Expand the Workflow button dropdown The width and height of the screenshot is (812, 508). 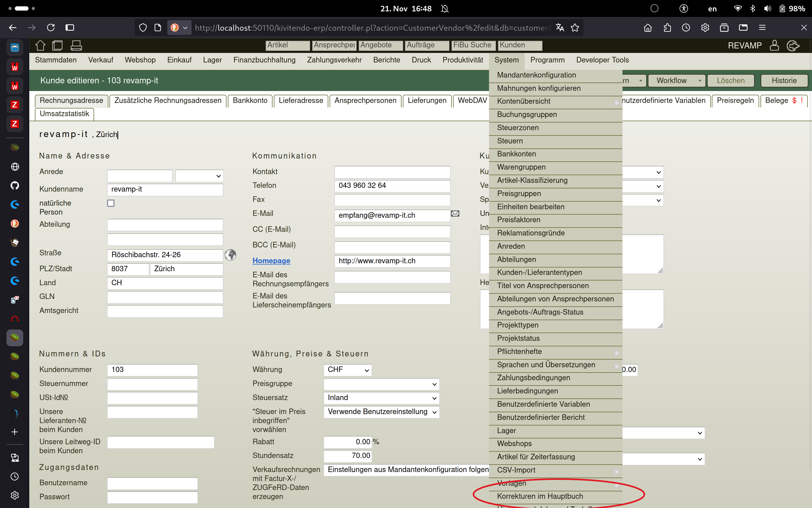(700, 81)
